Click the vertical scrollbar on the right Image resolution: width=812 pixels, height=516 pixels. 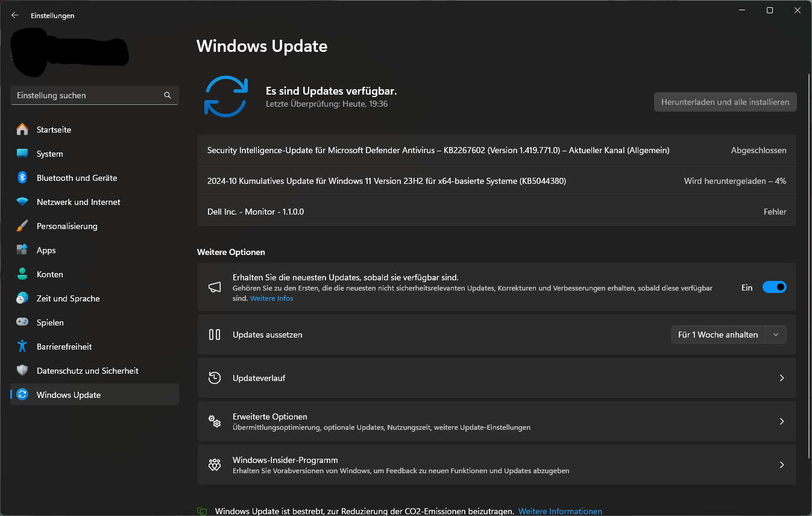pyautogui.click(x=808, y=265)
